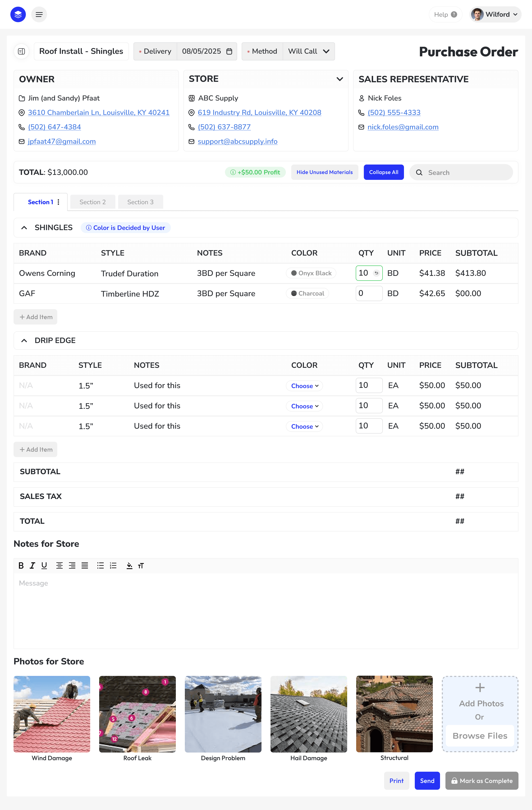
Task: Reset the Owens Corning quantity value
Action: [376, 273]
